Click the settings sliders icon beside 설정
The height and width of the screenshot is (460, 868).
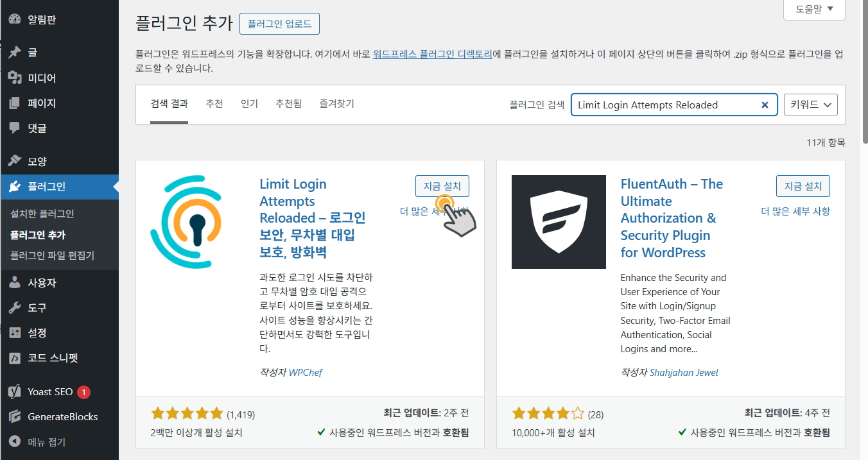click(14, 332)
